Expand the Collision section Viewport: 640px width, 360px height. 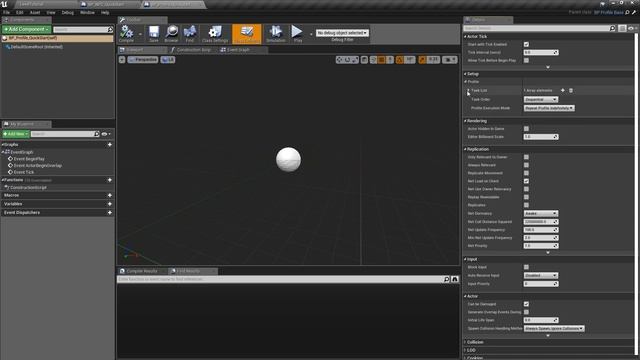coord(465,342)
